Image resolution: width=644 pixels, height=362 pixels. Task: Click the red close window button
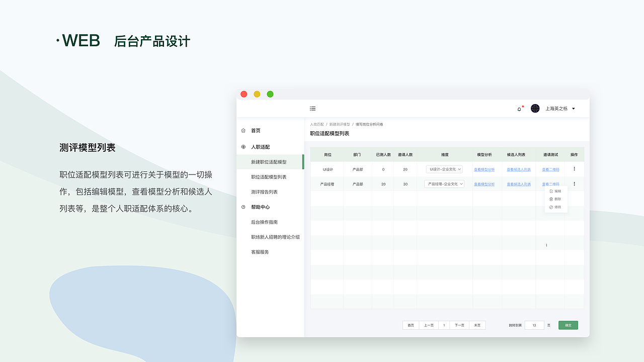pos(244,94)
